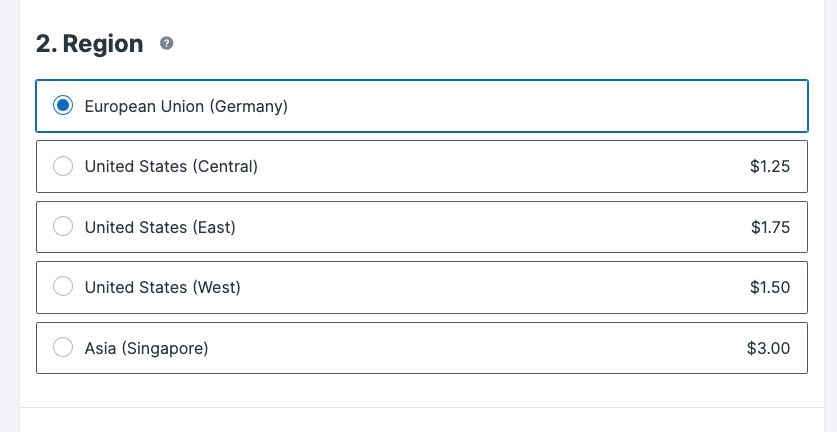Click the $1.50 price for US West

pyautogui.click(x=770, y=288)
